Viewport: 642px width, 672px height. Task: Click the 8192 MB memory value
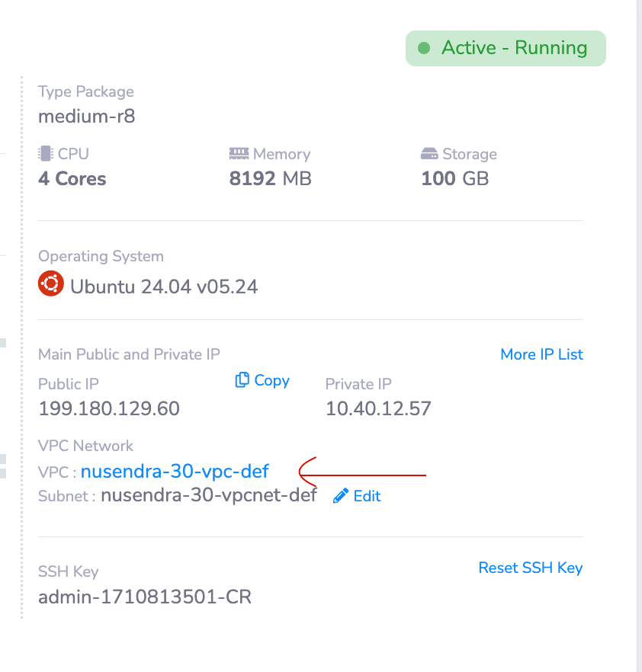[x=270, y=179]
